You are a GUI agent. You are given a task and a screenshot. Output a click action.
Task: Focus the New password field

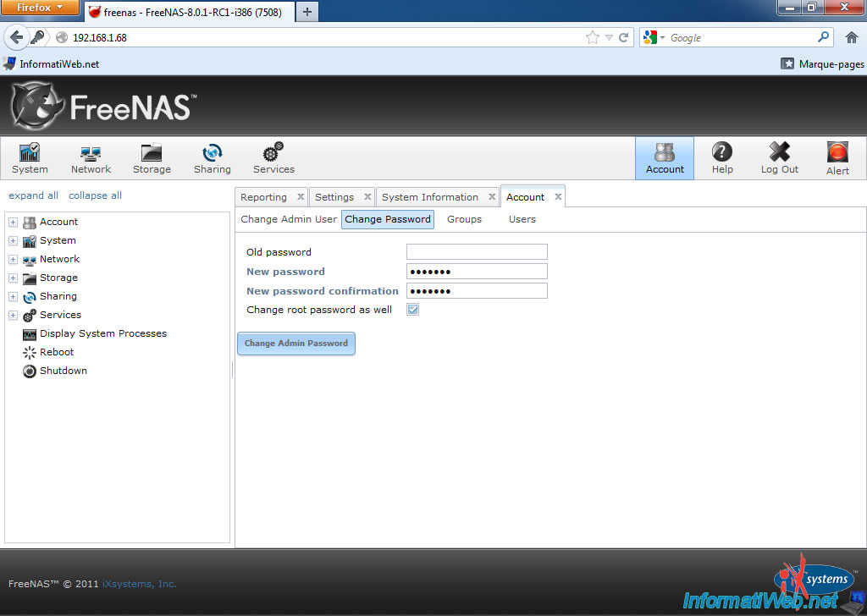click(x=477, y=272)
